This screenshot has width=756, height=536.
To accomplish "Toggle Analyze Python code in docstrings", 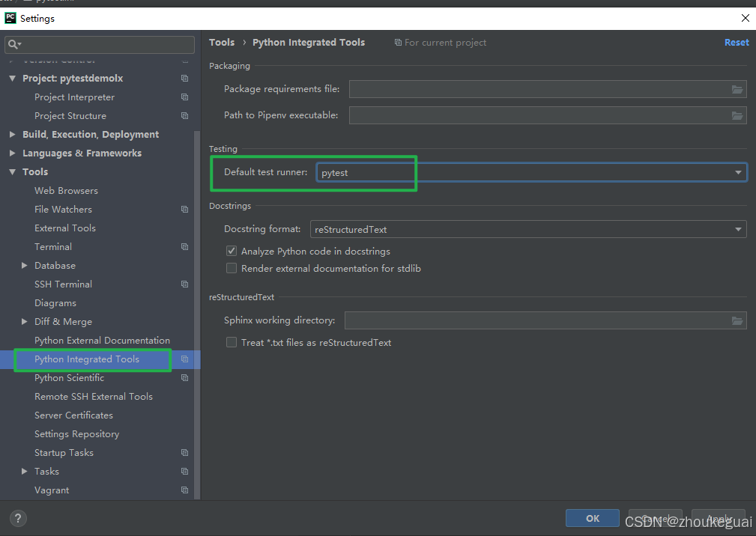I will tap(232, 251).
